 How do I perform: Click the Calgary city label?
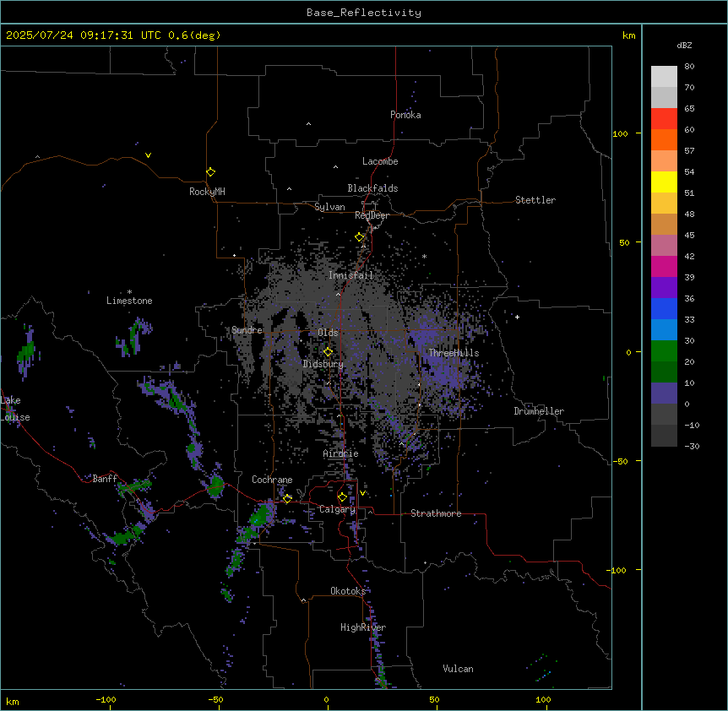point(337,509)
